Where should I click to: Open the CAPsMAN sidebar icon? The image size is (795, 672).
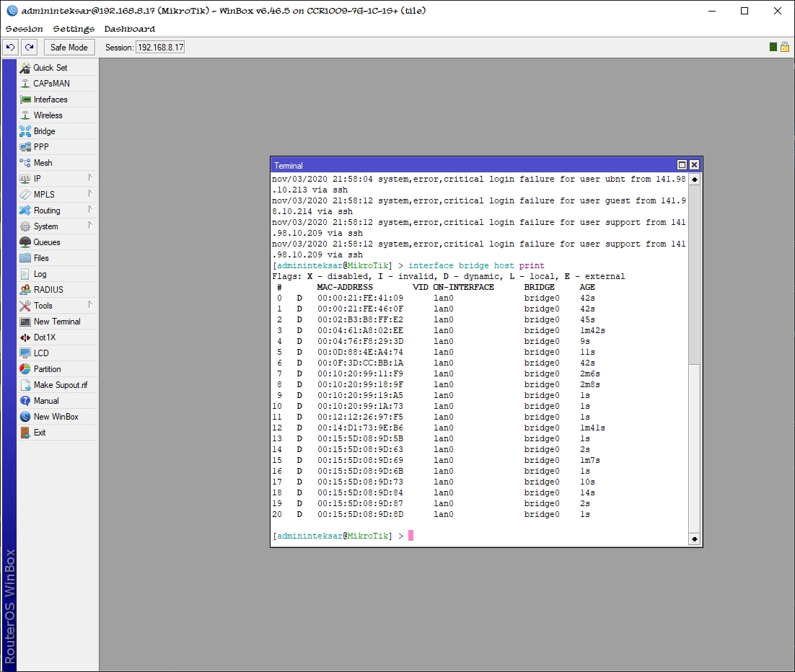25,84
